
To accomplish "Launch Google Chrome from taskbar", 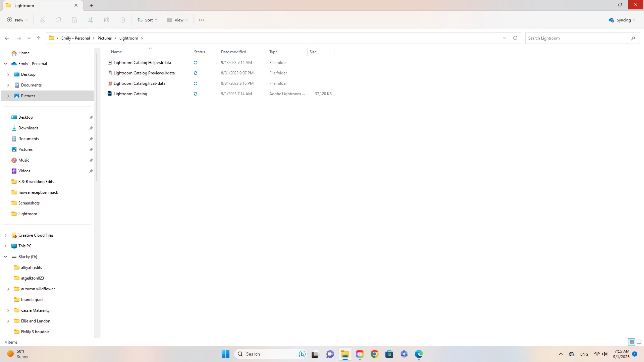I will pos(375,354).
